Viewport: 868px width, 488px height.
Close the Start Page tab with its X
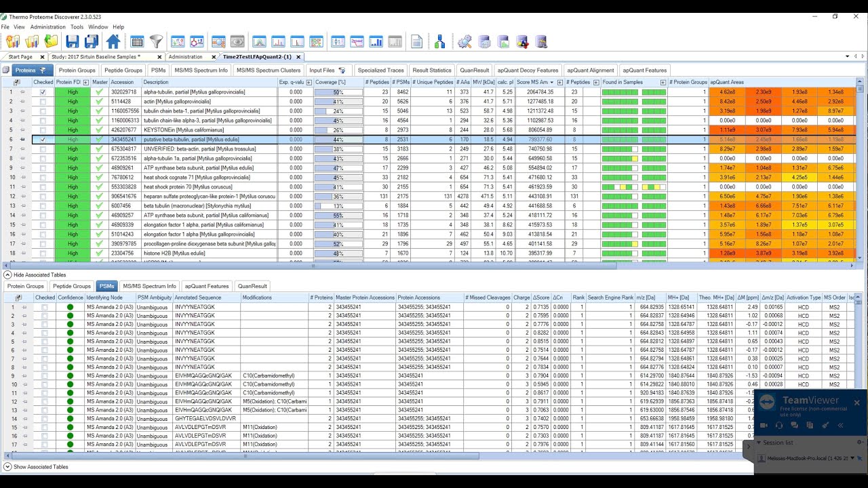(x=42, y=57)
